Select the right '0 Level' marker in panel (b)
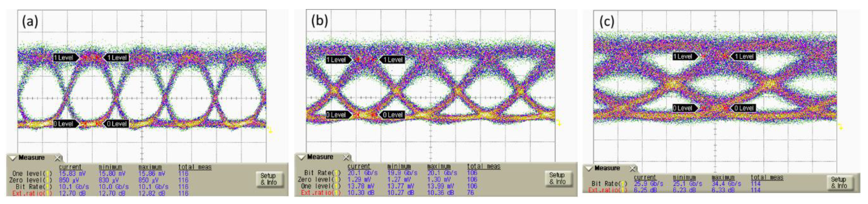Screen dimensions: 868x204 click(392, 115)
